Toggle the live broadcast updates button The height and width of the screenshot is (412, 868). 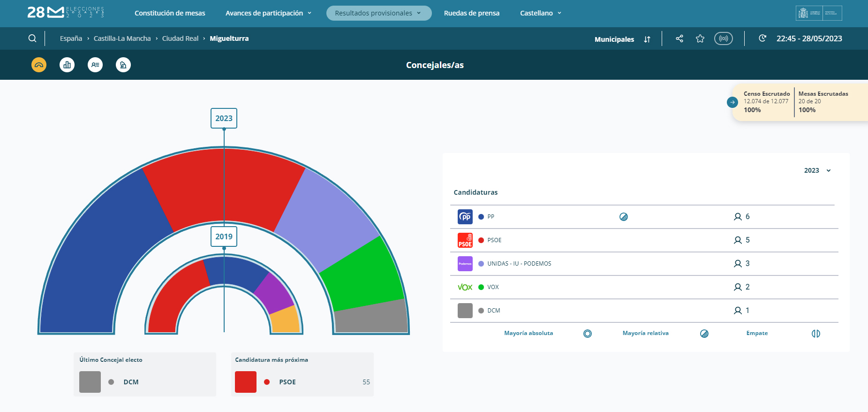point(723,38)
